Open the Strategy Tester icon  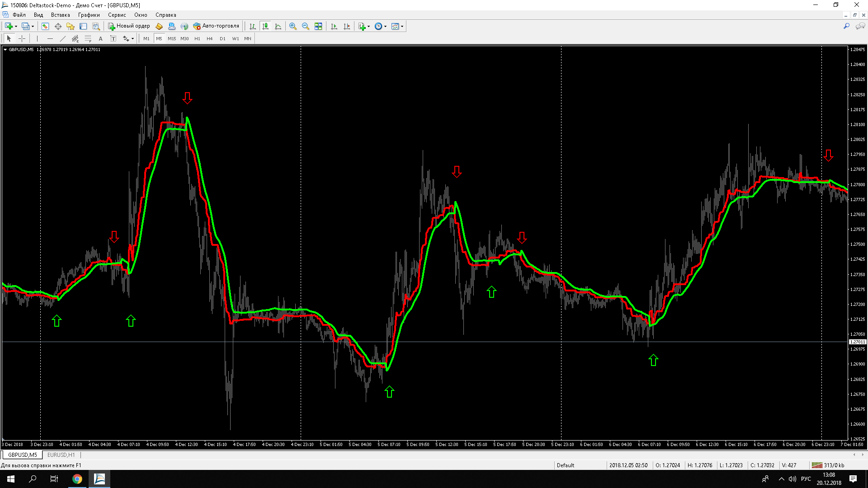coord(96,26)
